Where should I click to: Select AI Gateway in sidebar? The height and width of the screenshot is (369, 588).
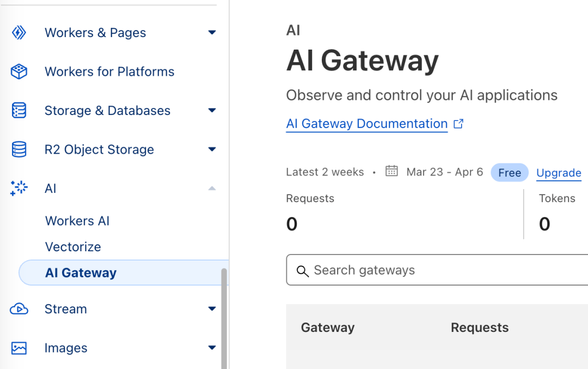pos(124,273)
